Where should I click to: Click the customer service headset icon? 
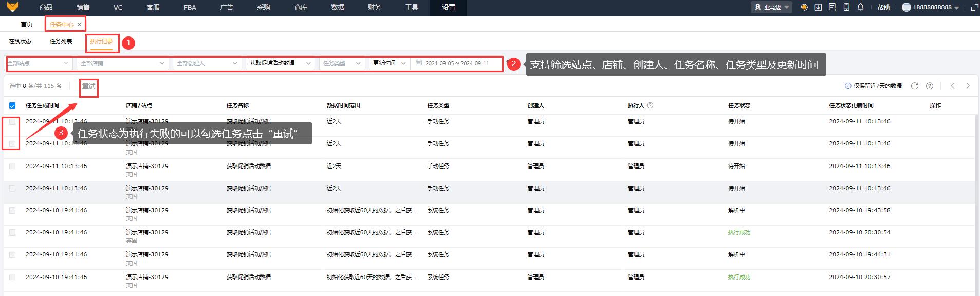[804, 7]
